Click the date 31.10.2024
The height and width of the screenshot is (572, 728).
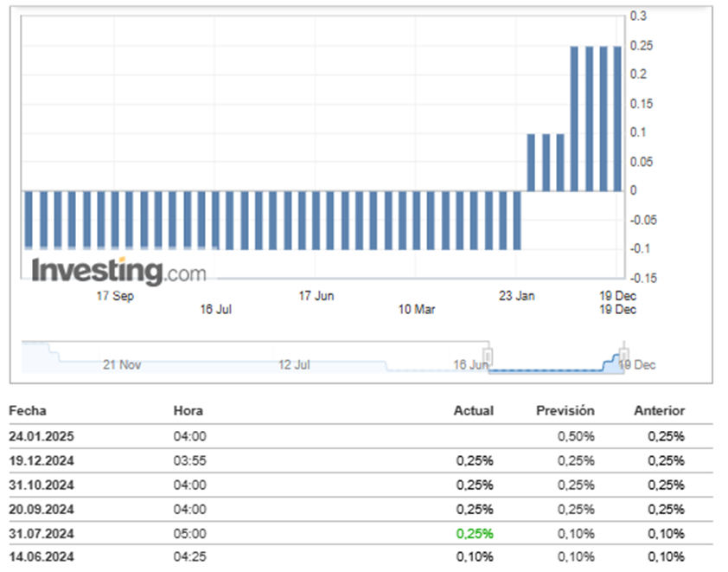pyautogui.click(x=42, y=485)
